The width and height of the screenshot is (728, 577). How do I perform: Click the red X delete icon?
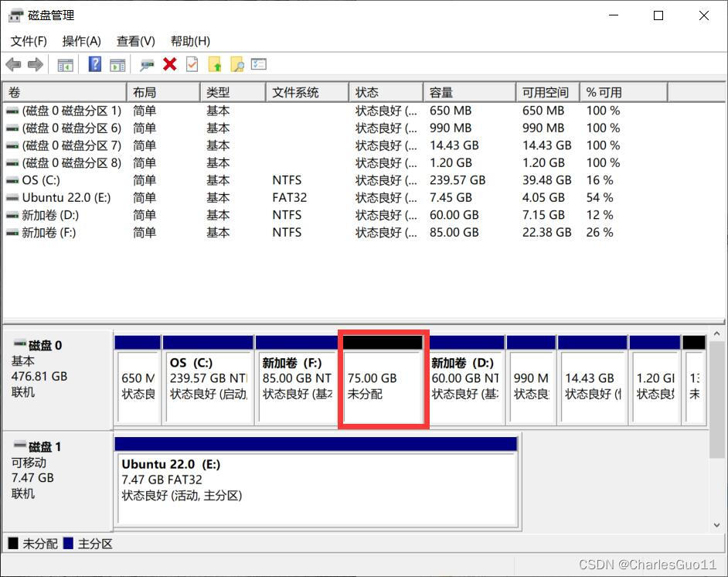point(170,64)
